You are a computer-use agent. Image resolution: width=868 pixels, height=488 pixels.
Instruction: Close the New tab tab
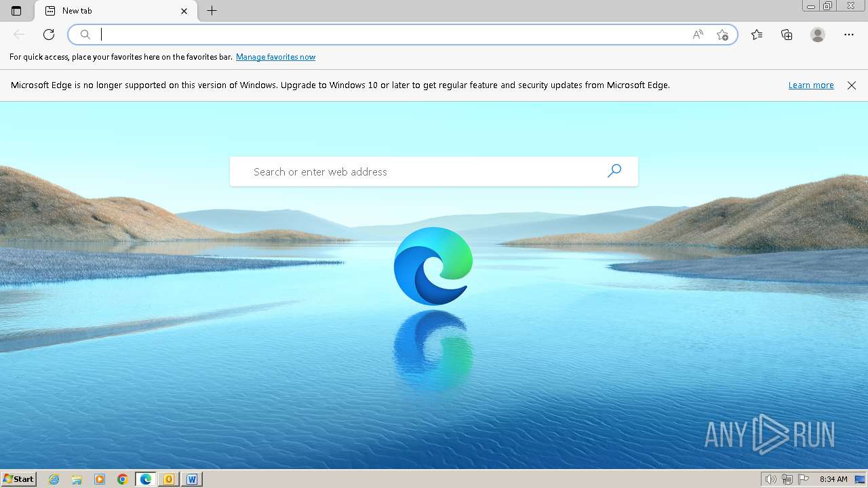(x=184, y=11)
